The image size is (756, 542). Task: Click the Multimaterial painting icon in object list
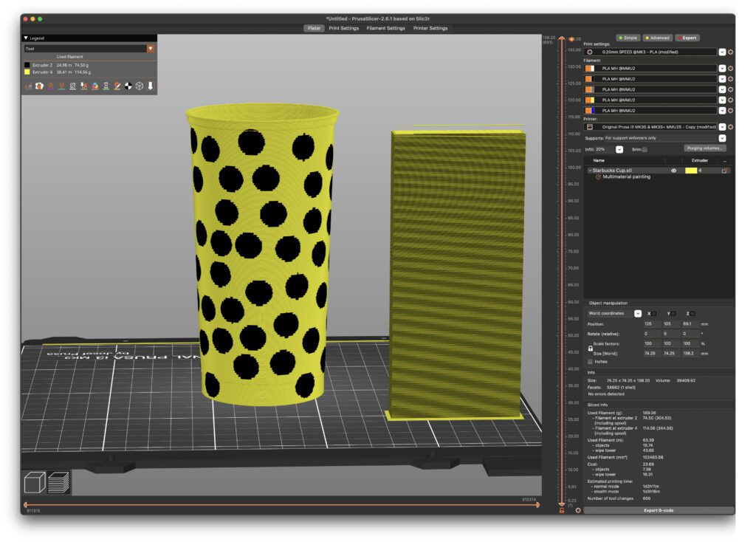coord(598,177)
